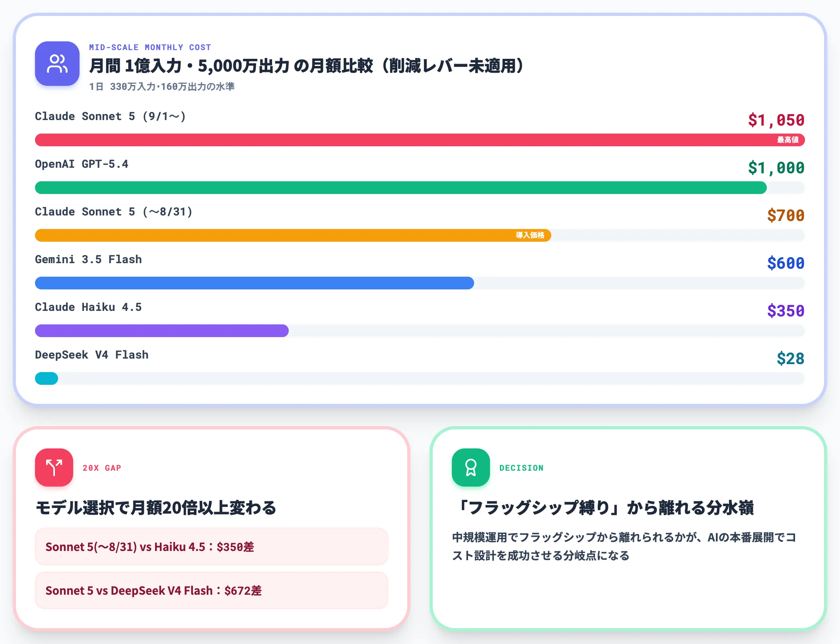The height and width of the screenshot is (644, 840).
Task: Click the red split-arrow icon by 20X GAP
Action: 54,467
